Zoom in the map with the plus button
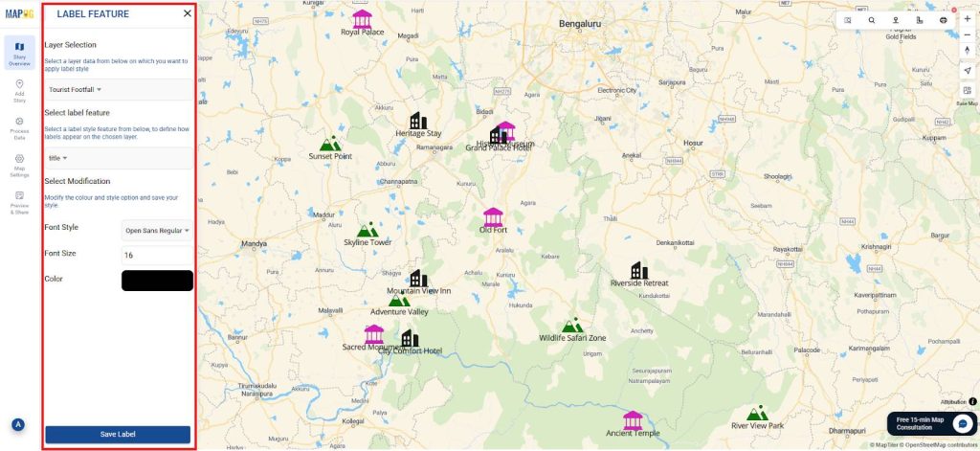Viewport: 980px width, 451px height. (x=968, y=19)
